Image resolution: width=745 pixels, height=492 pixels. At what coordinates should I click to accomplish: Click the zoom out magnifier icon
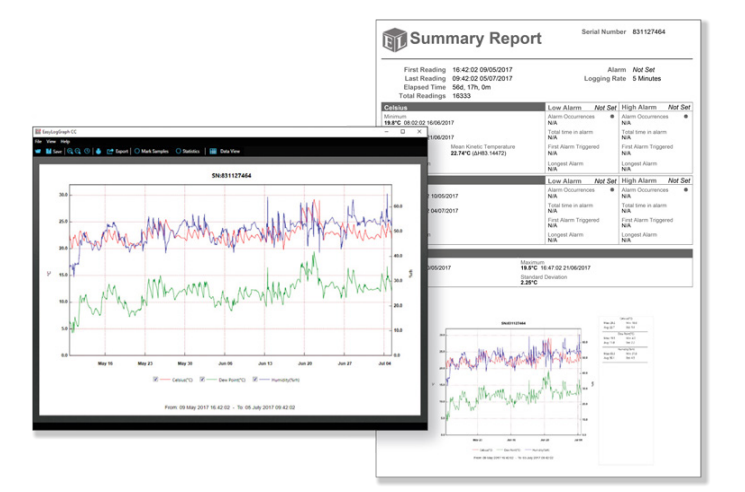78,151
